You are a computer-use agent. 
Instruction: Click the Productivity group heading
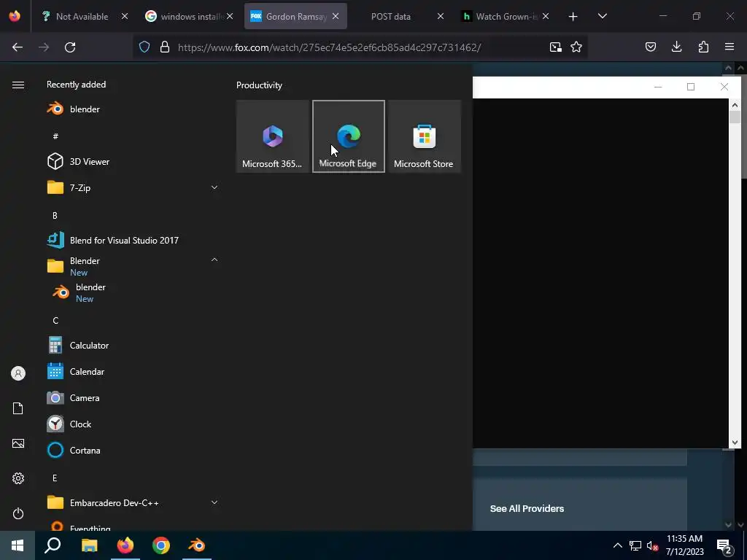coord(259,85)
